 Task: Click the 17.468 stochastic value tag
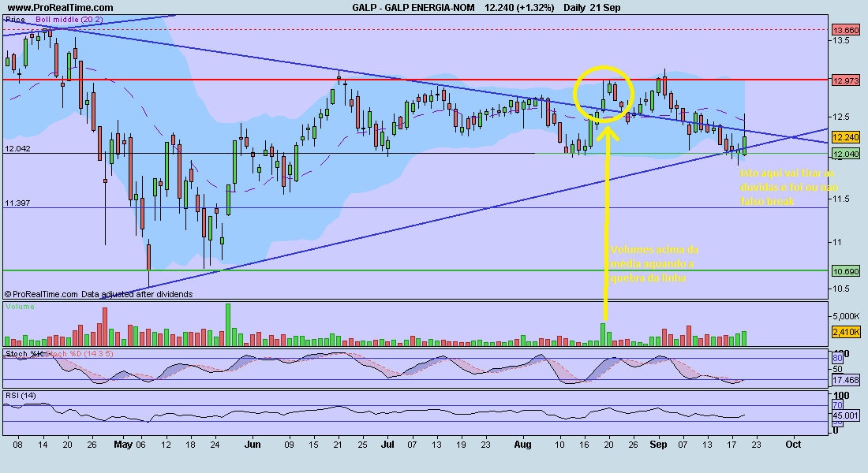point(847,380)
